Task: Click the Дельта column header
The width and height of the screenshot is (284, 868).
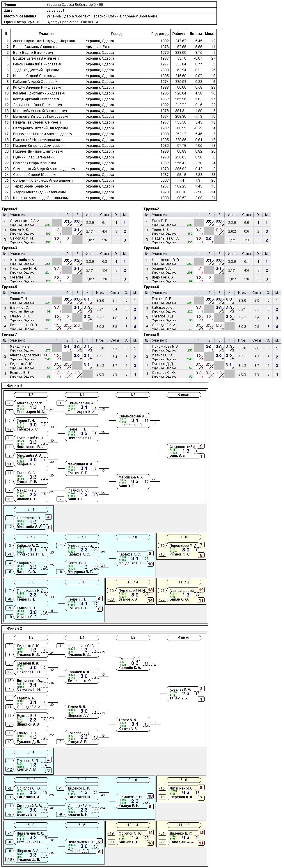Action: click(196, 34)
